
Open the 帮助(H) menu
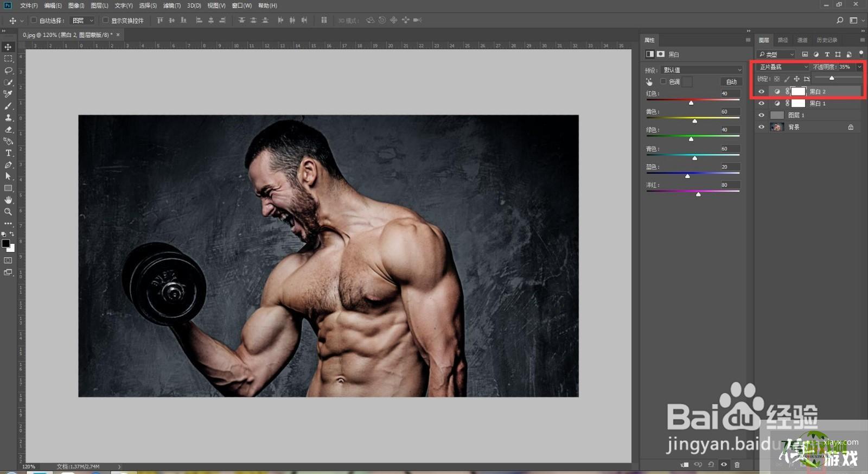[x=267, y=5]
